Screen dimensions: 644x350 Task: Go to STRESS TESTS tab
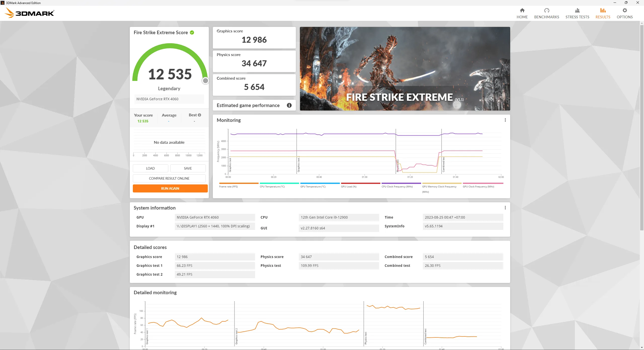click(577, 13)
